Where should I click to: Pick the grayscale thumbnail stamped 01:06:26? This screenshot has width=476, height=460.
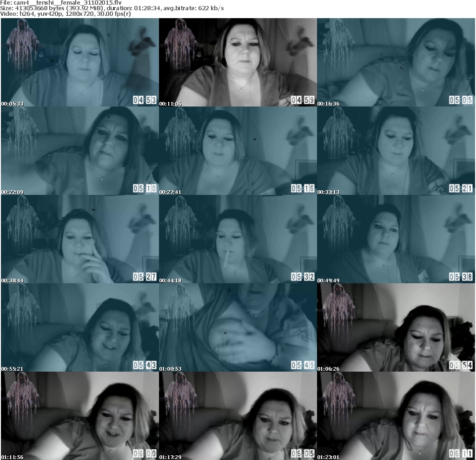(x=396, y=327)
